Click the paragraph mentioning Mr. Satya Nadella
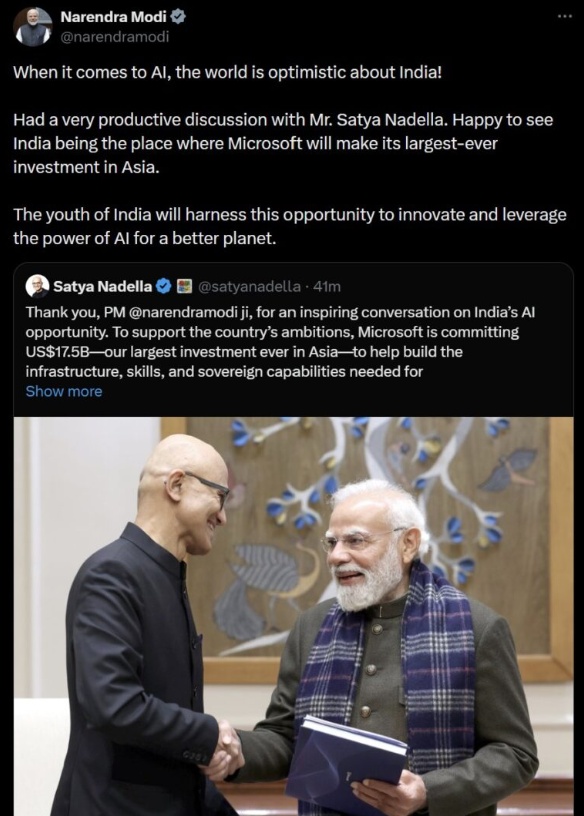This screenshot has width=584, height=816. 283,143
